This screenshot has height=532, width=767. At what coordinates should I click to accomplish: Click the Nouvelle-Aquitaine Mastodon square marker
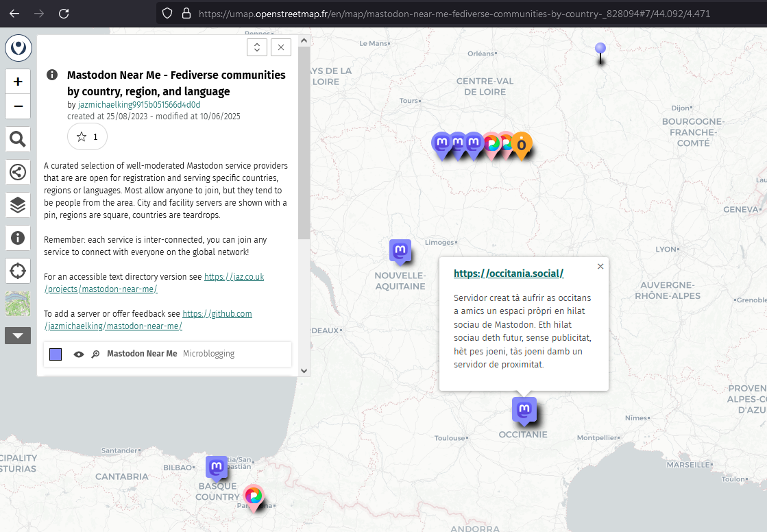[x=400, y=252]
